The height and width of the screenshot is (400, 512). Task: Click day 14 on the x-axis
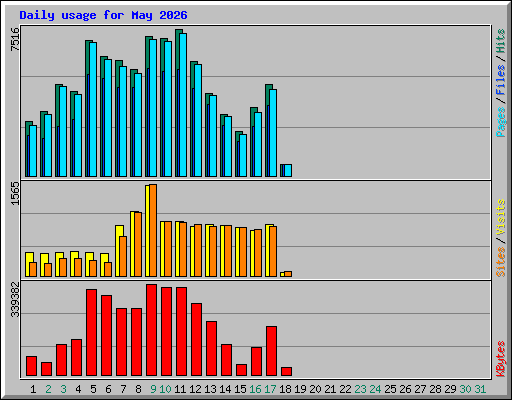(225, 389)
